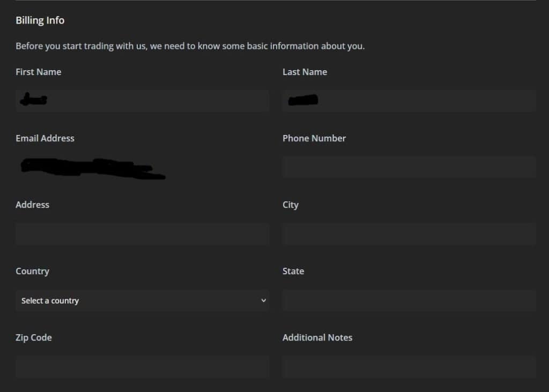Click inside the First Name field
The image size is (549, 392).
pyautogui.click(x=142, y=100)
